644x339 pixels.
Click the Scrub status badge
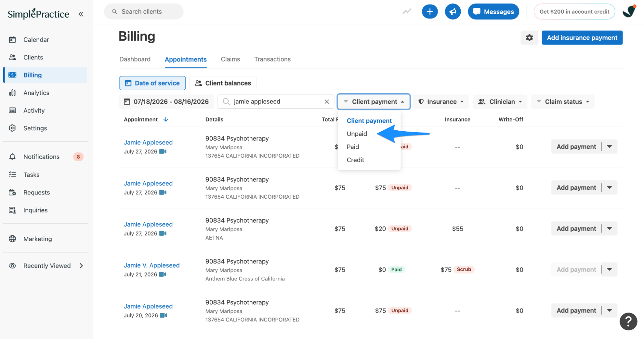click(464, 269)
